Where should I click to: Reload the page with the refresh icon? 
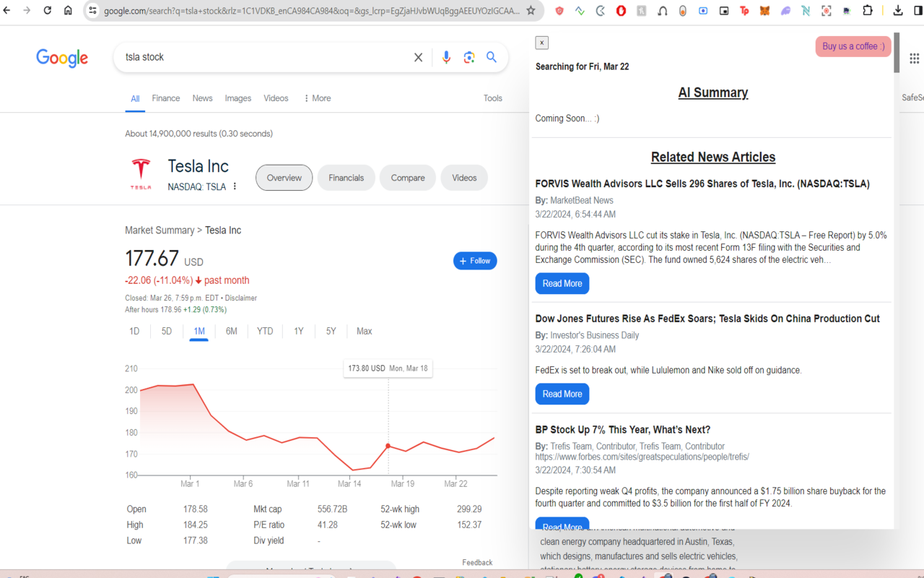46,11
